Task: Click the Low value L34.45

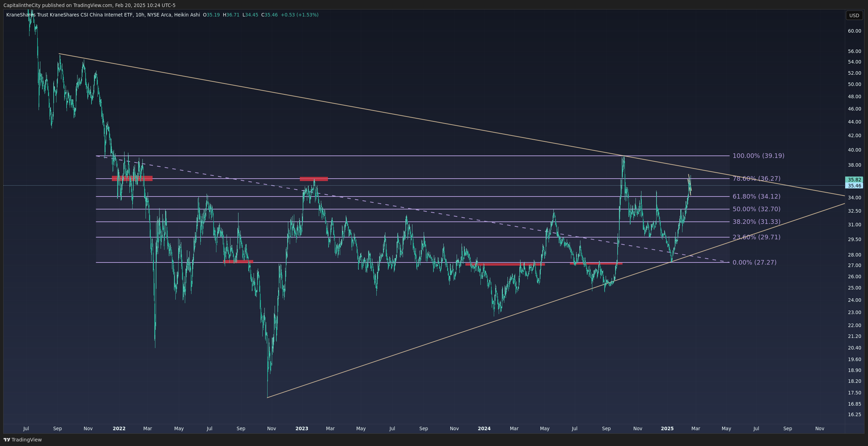Action: click(x=250, y=15)
